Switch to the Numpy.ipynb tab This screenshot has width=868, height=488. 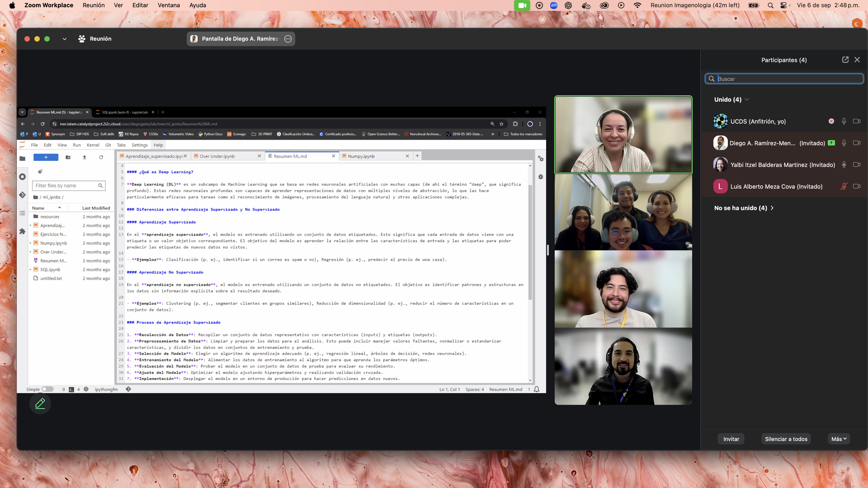pyautogui.click(x=361, y=156)
